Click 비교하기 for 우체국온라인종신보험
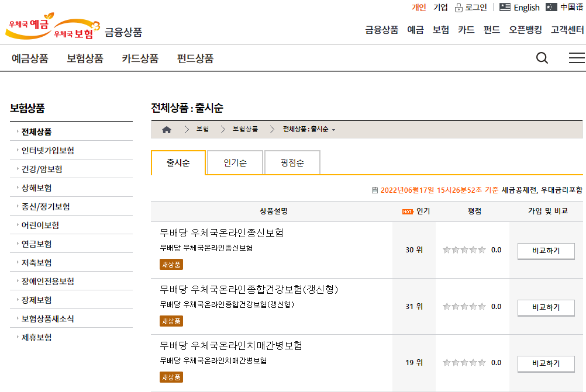Screen dimensions: 586x392 tap(546, 251)
